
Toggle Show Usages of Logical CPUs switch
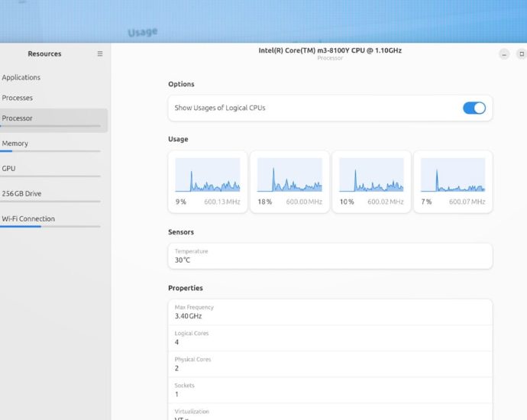[474, 108]
